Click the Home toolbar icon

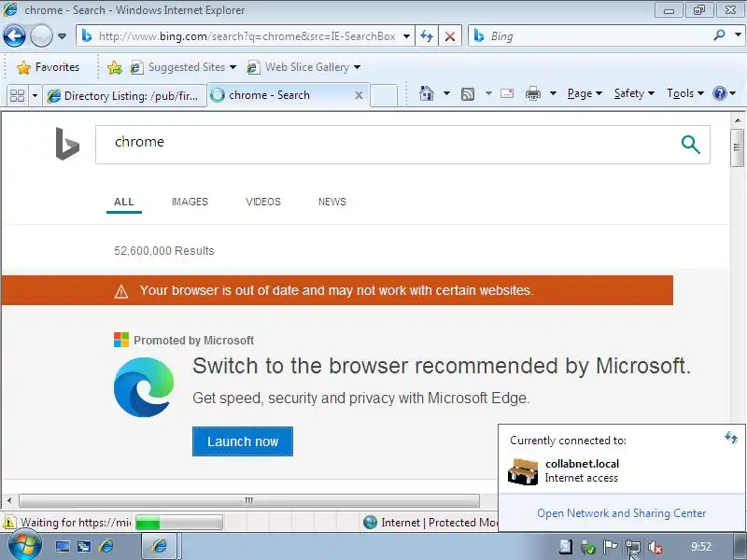coord(427,93)
